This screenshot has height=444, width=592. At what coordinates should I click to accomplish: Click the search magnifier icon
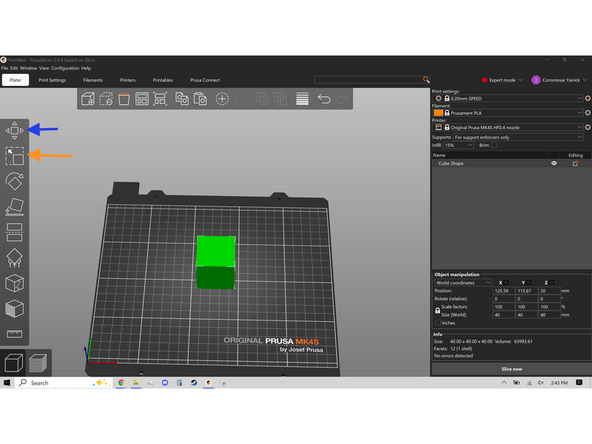pyautogui.click(x=426, y=80)
